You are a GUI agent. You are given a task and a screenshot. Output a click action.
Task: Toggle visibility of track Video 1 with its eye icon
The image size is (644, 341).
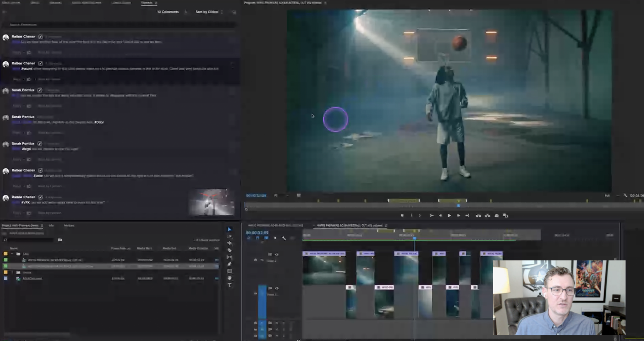277,289
